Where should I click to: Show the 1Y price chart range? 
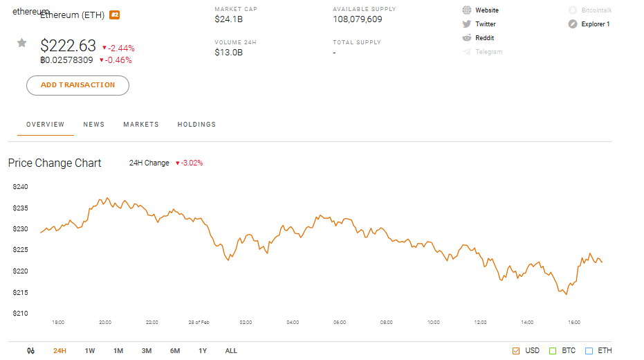coord(203,351)
